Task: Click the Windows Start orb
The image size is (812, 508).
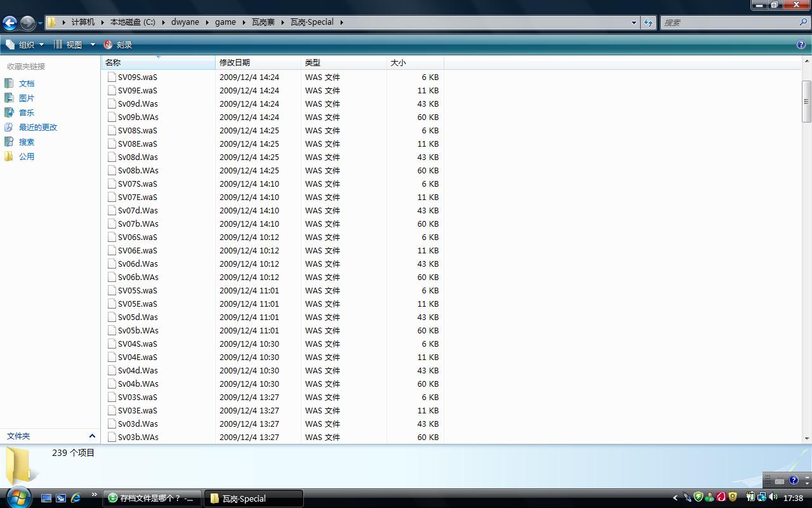Action: [x=18, y=497]
